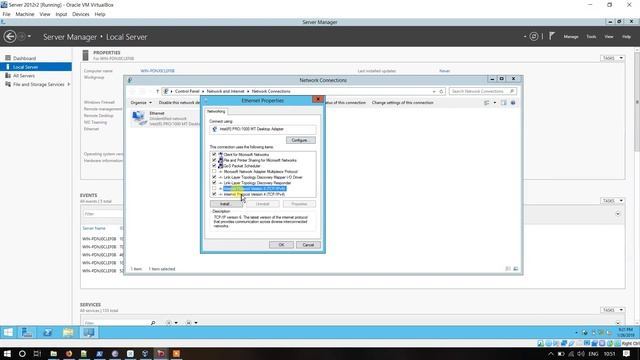This screenshot has height=360, width=640.
Task: Click the search magnifier in Network Connections
Action: pyautogui.click(x=512, y=91)
